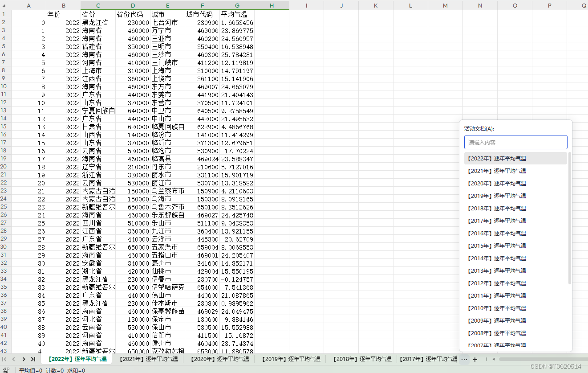Click the cell containing 佳木斯市
588x373 pixels.
167,303
